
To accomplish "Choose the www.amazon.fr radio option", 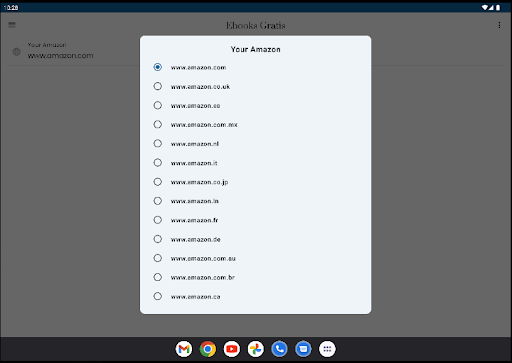I will (157, 220).
